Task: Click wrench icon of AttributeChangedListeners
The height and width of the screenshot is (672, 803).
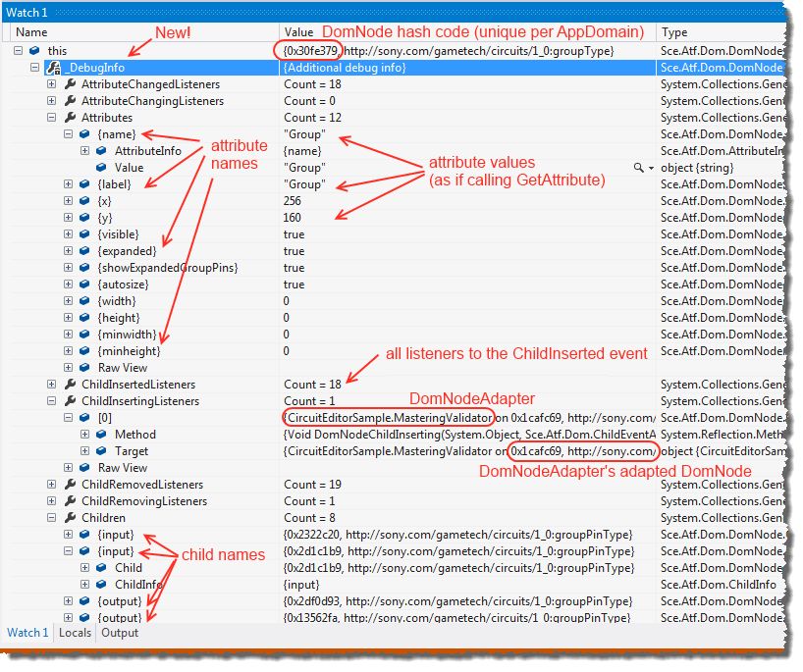Action: pyautogui.click(x=70, y=84)
